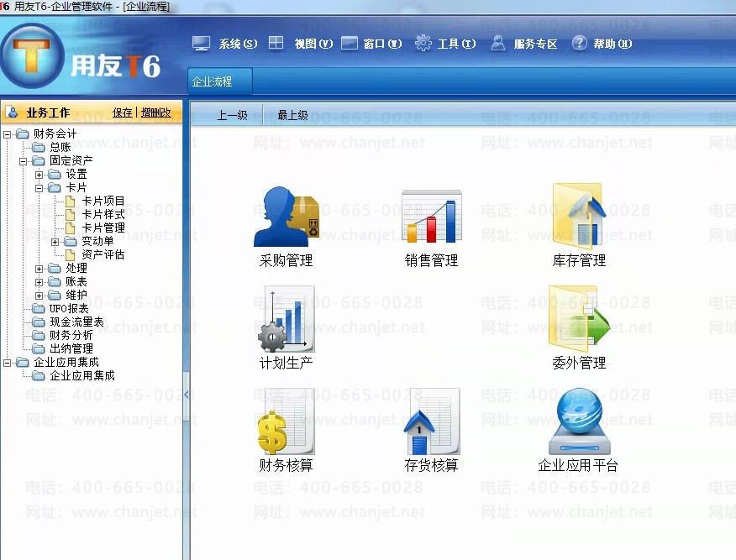Expand the 维护 tree node
This screenshot has height=560, width=736.
click(39, 296)
